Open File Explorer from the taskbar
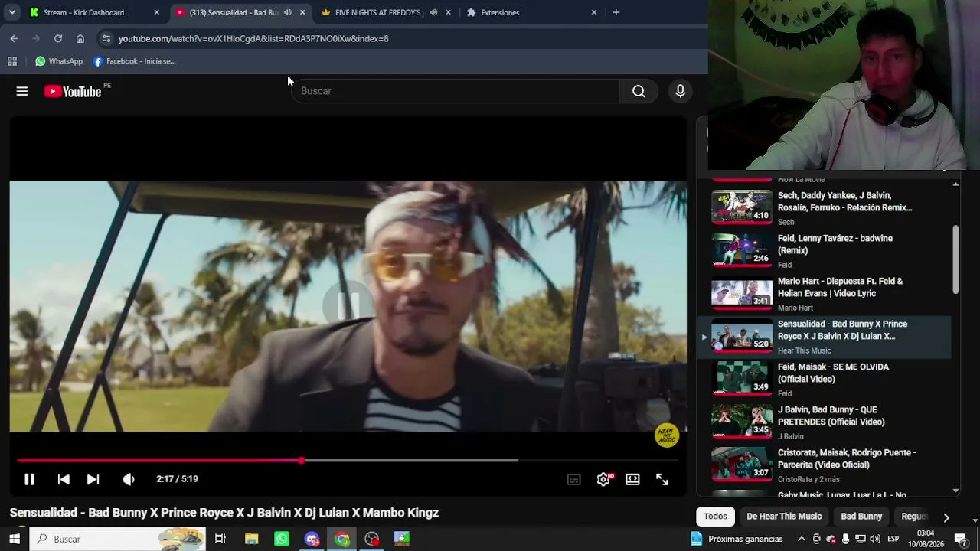Image resolution: width=980 pixels, height=551 pixels. pyautogui.click(x=251, y=539)
